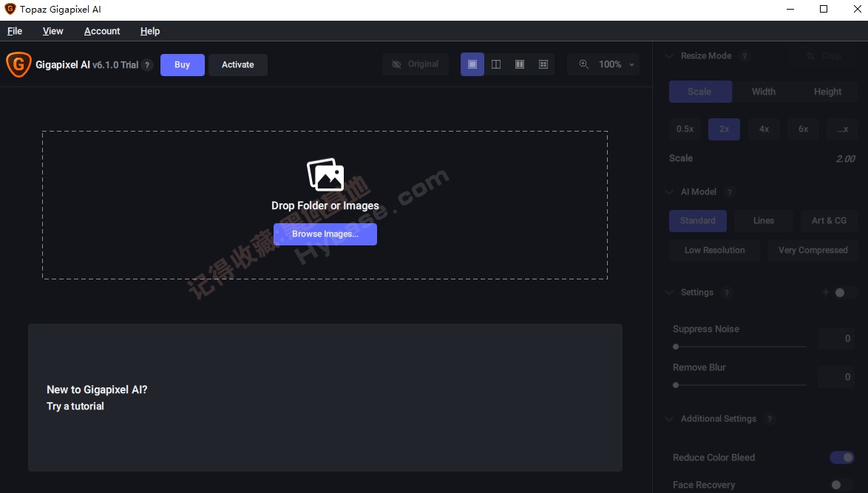The image size is (868, 493).
Task: Click the Remove Blur slider handle
Action: 675,385
